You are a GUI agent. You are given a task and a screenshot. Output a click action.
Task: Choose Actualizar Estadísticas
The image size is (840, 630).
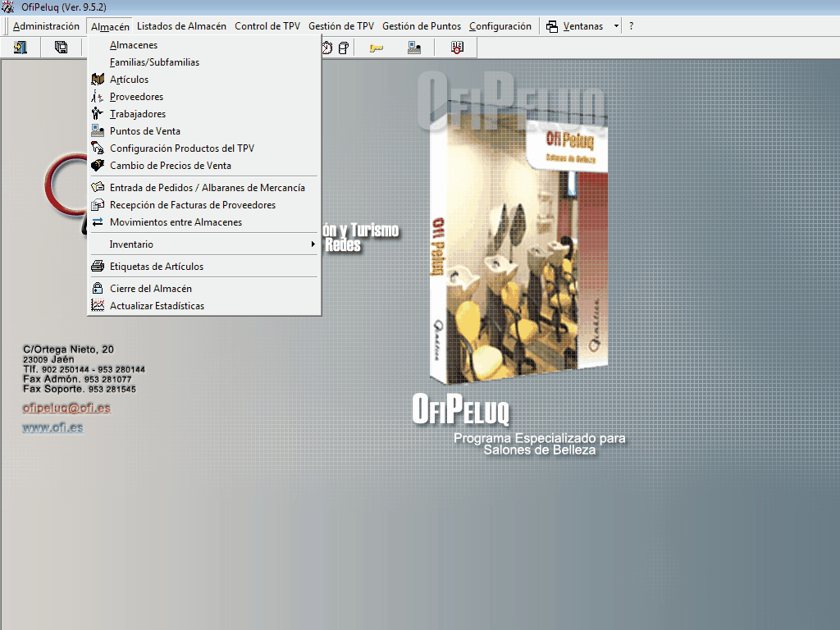coord(204,305)
